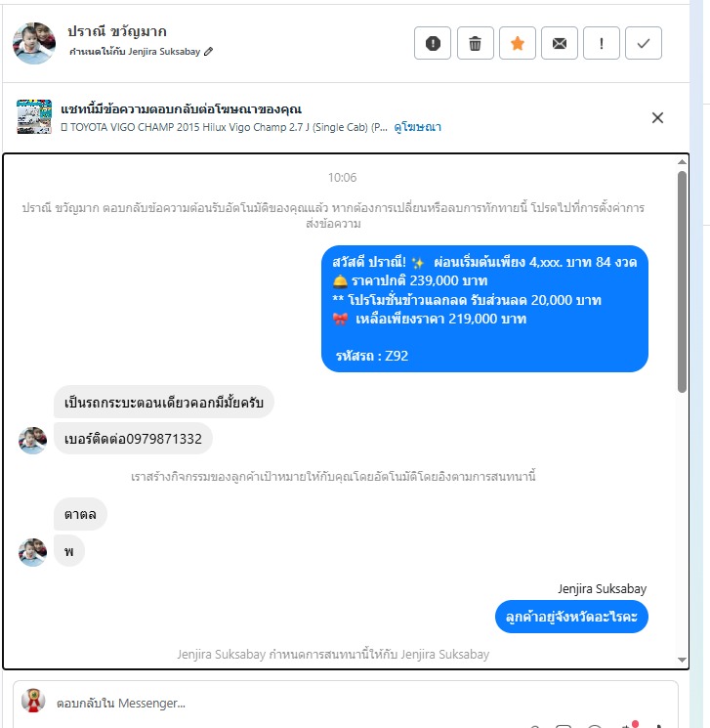Viewport: 710px width, 728px height.
Task: Mark conversation as spam with octagon icon
Action: click(x=433, y=43)
